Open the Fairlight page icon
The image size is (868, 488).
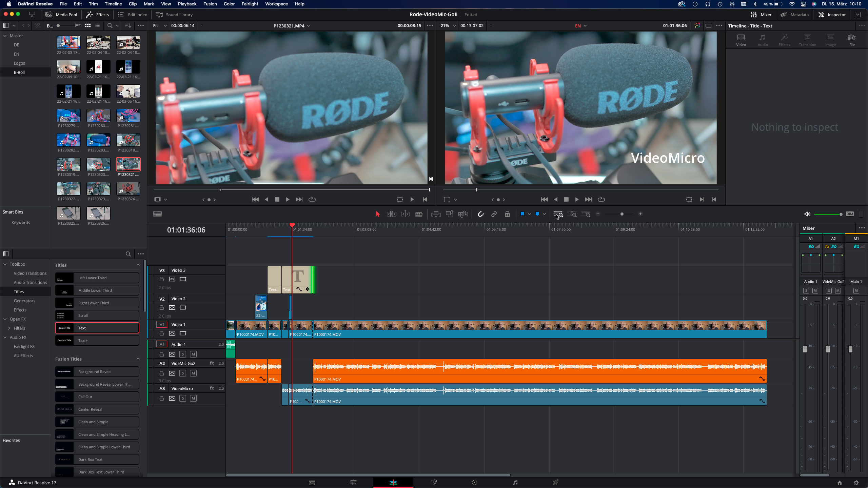515,483
